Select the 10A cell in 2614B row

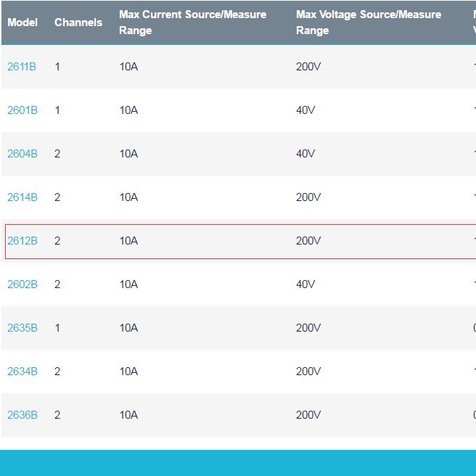click(x=128, y=197)
